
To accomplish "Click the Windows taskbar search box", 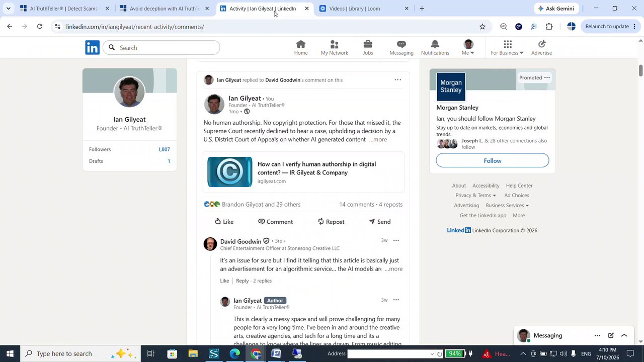I will tap(82, 353).
